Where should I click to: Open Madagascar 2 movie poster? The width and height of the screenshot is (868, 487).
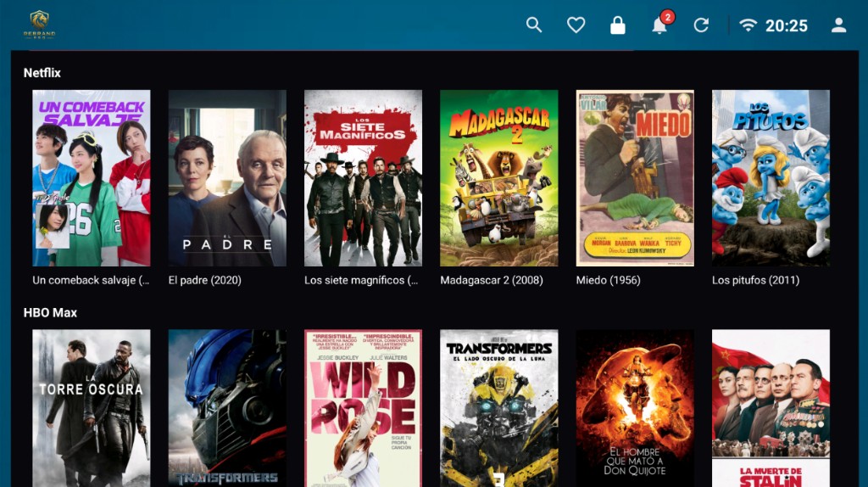click(x=499, y=178)
